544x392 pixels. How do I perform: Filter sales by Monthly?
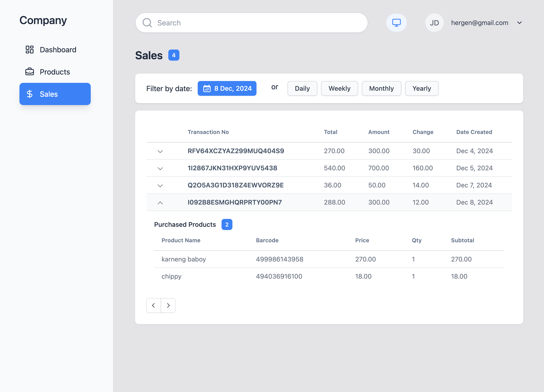pyautogui.click(x=381, y=88)
